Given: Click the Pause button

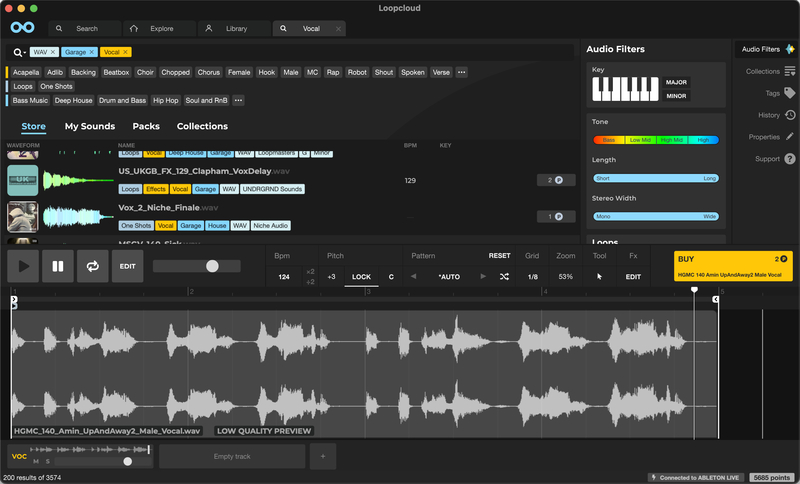Looking at the screenshot, I should pyautogui.click(x=58, y=267).
